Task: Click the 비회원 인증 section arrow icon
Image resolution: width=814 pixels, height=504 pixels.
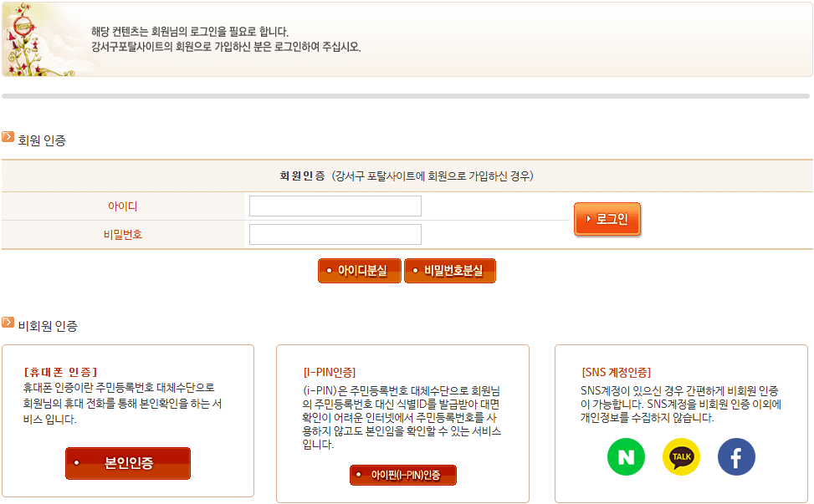Action: pos(8,323)
